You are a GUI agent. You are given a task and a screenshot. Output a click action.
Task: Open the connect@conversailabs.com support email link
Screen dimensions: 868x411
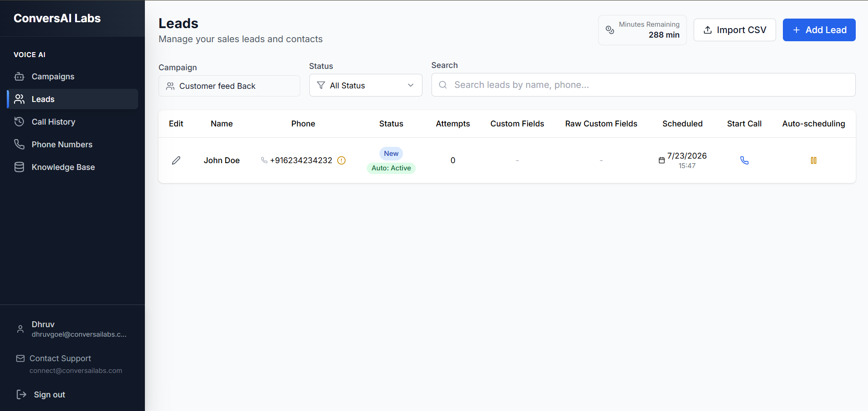(76, 371)
